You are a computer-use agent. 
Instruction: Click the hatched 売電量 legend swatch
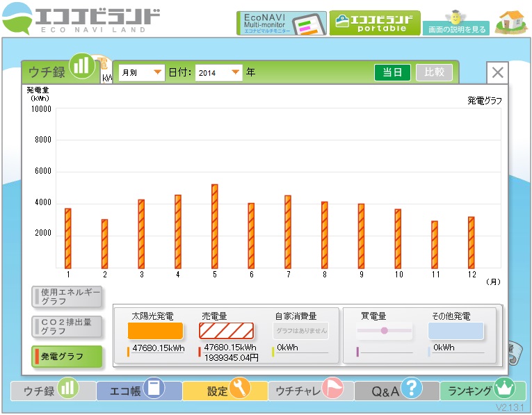pos(226,331)
